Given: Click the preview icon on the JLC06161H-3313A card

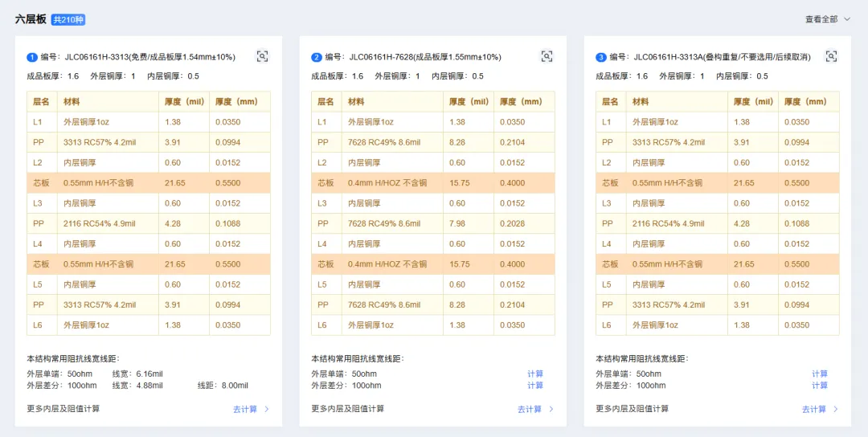Looking at the screenshot, I should pos(831,56).
